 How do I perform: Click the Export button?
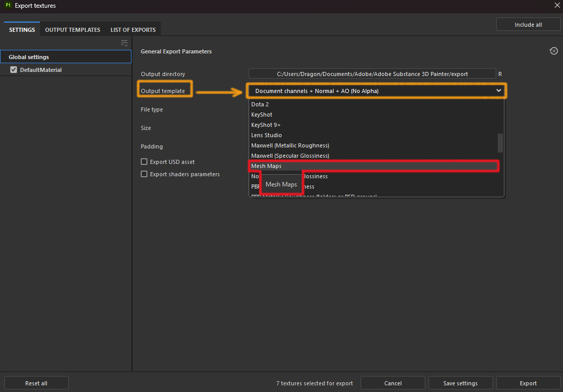528,383
